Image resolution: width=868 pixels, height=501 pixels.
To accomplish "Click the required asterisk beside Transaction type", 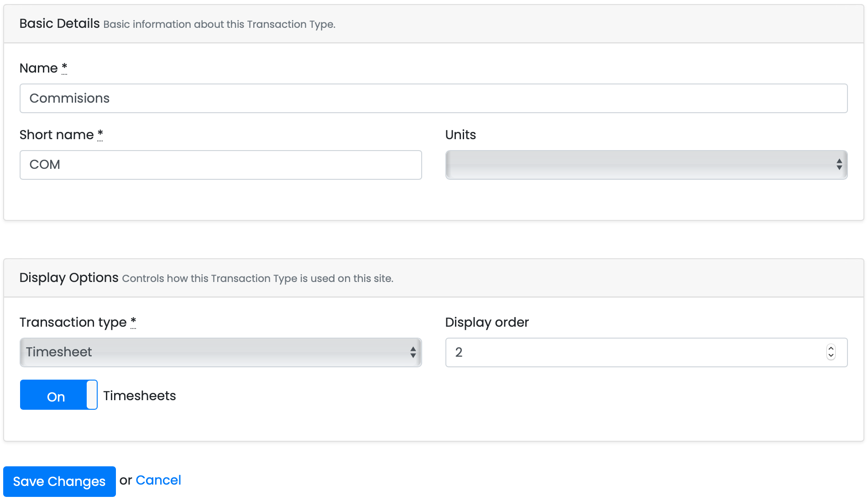I will pos(133,322).
